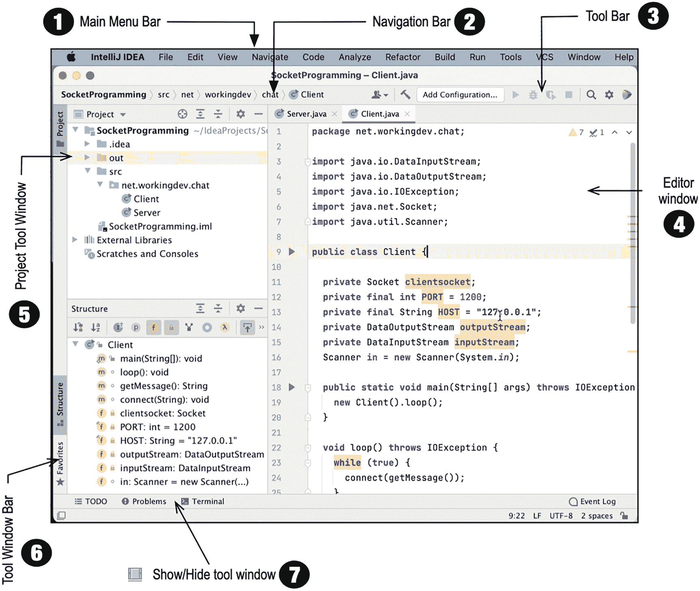Viewport: 700px width, 591px height.
Task: Click the green Run arrow in toolbar
Action: point(515,95)
